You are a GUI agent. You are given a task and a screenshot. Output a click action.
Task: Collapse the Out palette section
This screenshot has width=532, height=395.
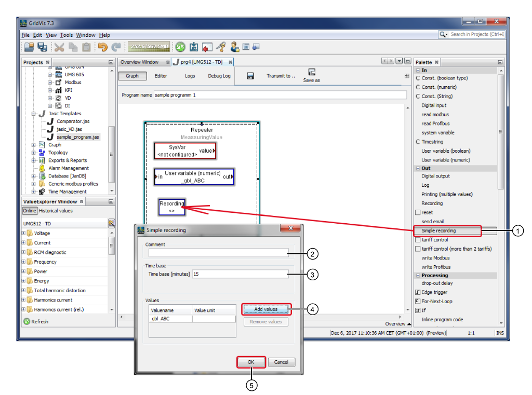(417, 168)
